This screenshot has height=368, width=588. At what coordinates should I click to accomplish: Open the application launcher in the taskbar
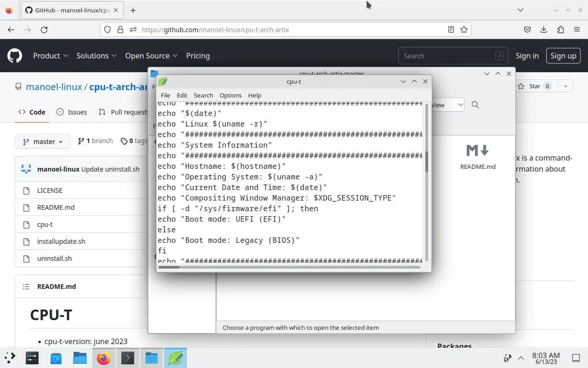click(10, 357)
